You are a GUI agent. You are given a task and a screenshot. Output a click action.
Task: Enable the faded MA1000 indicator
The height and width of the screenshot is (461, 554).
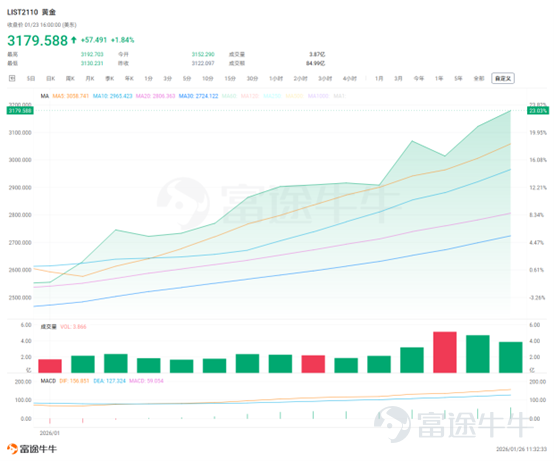(x=318, y=96)
